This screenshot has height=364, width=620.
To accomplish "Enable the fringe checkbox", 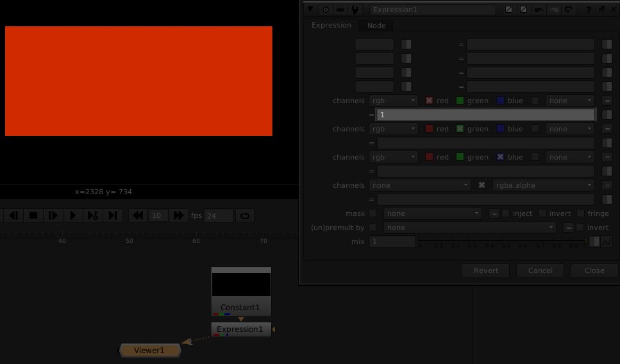I will pos(581,213).
